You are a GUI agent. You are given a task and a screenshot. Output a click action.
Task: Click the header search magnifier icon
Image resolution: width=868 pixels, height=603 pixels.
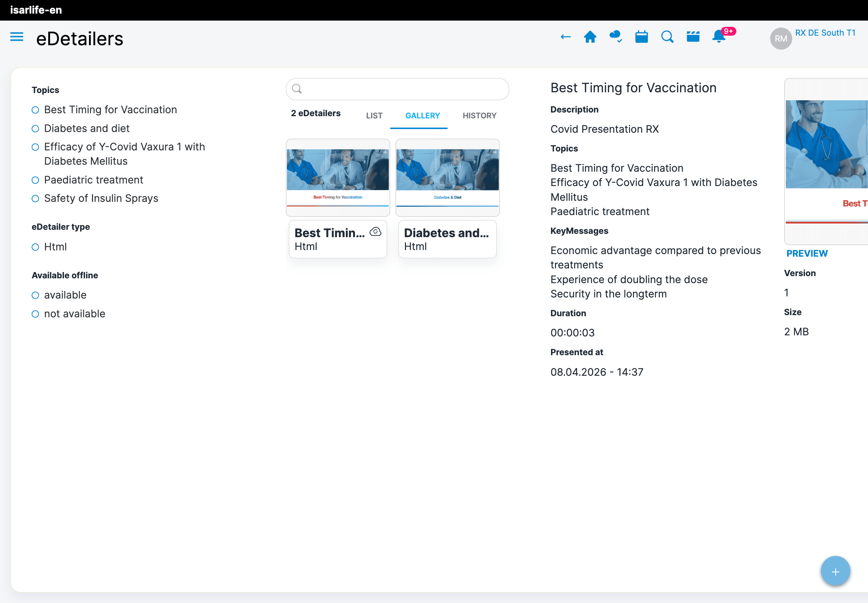pyautogui.click(x=667, y=37)
